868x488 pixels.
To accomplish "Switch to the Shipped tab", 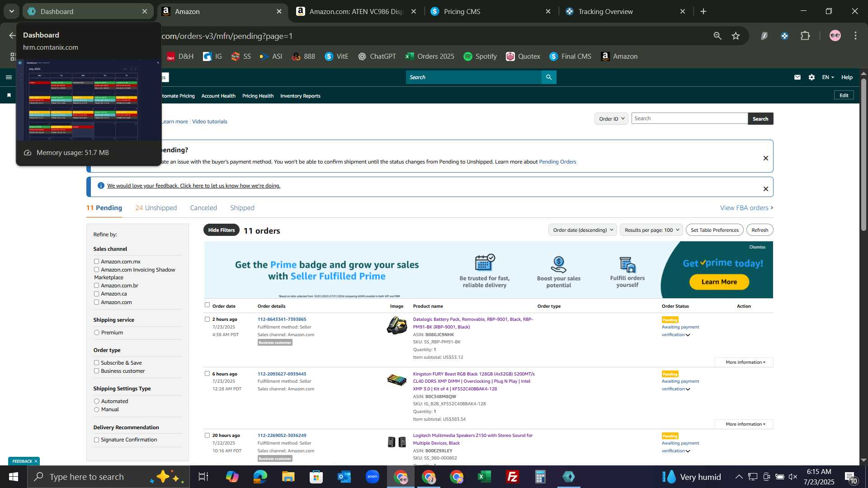I will pyautogui.click(x=242, y=208).
